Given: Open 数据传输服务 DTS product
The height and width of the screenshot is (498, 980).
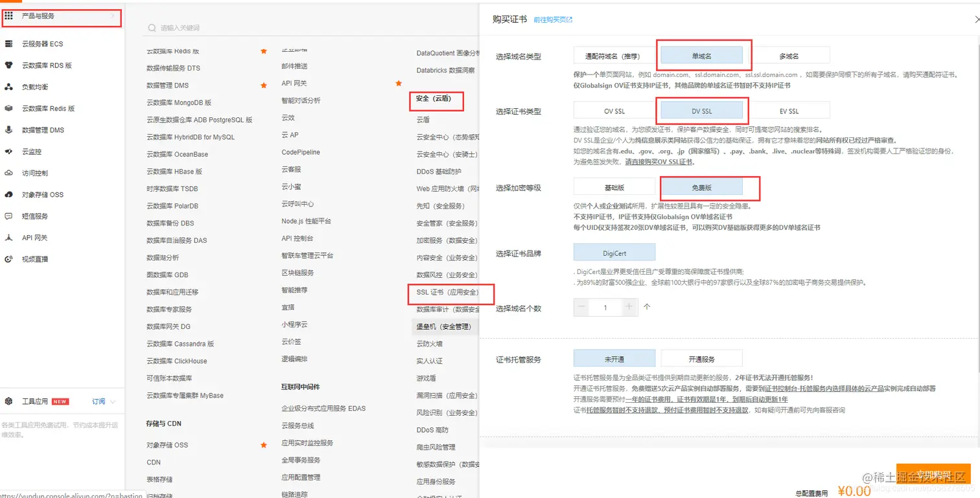Looking at the screenshot, I should click(173, 68).
